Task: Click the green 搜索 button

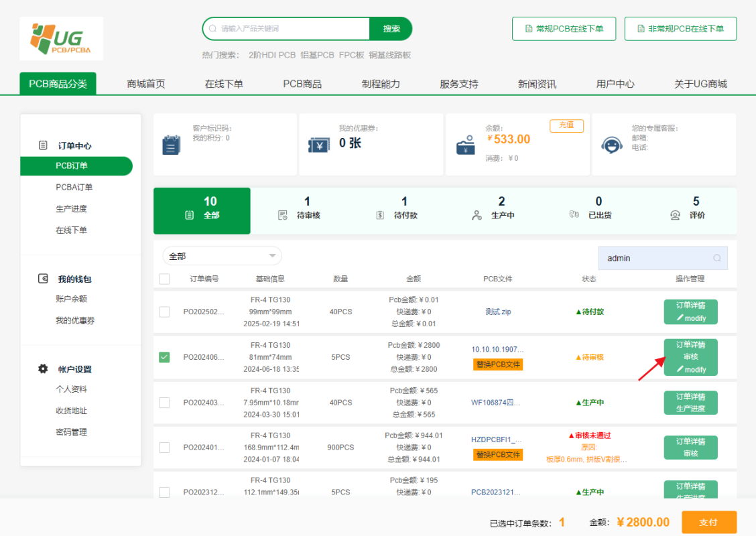Action: click(391, 28)
